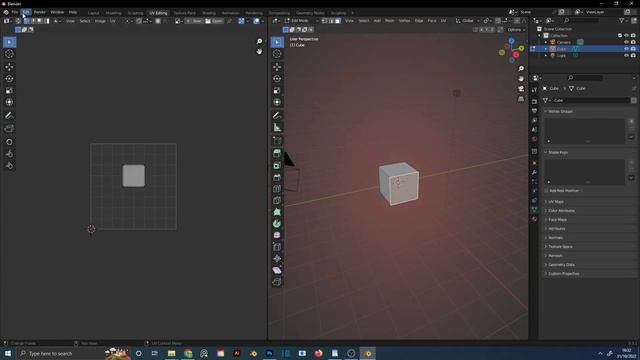Screen dimensions: 640x360
Task: Hide the Cube in the outliner viewport
Action: click(626, 49)
